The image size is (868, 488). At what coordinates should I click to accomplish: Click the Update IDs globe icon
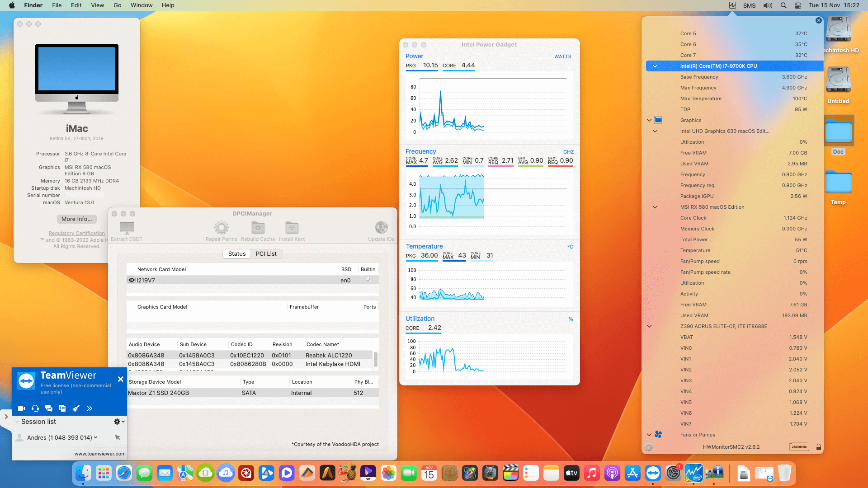pos(381,227)
